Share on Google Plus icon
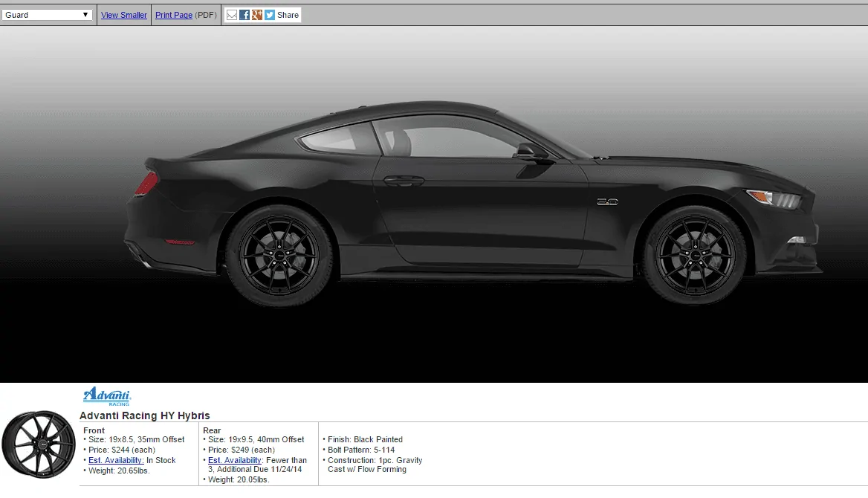 [257, 15]
